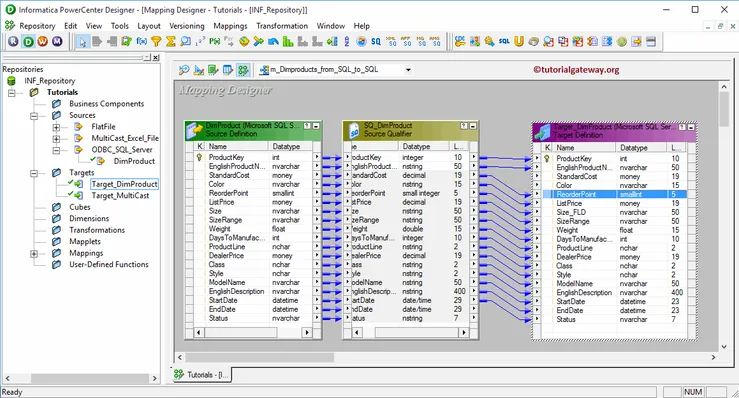Click the DimProduct source title bar
Viewport: 739px width, 398px height.
pos(253,130)
